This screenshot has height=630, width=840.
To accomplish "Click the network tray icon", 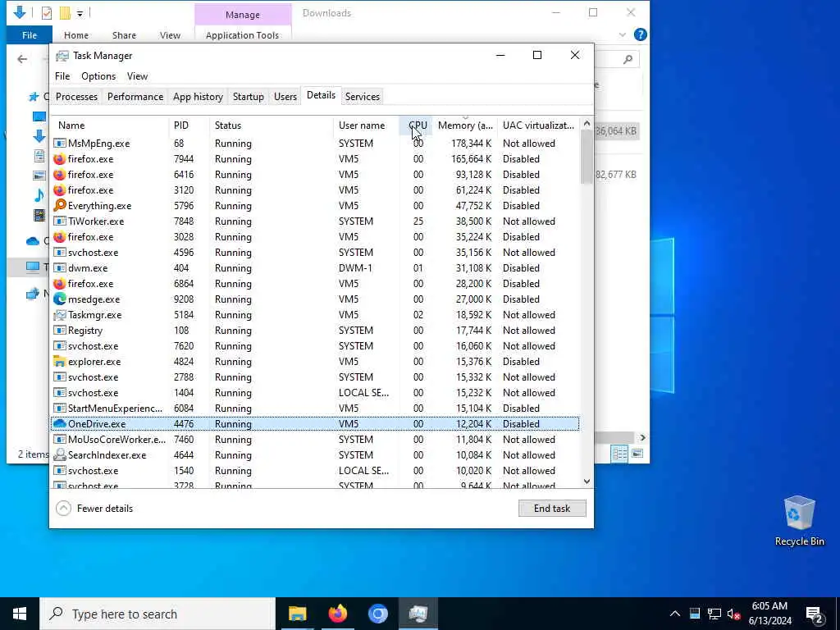I will pos(714,614).
